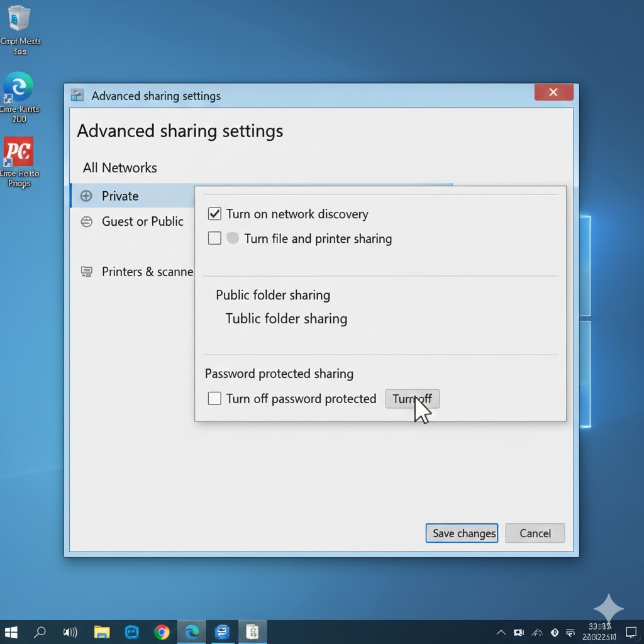This screenshot has height=644, width=644.
Task: Click the taskbar search magnifier icon
Action: point(40,631)
